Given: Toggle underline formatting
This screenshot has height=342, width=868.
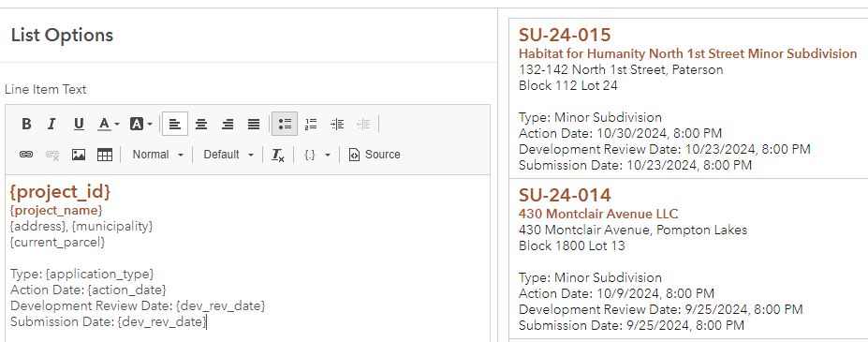Looking at the screenshot, I should pos(79,124).
